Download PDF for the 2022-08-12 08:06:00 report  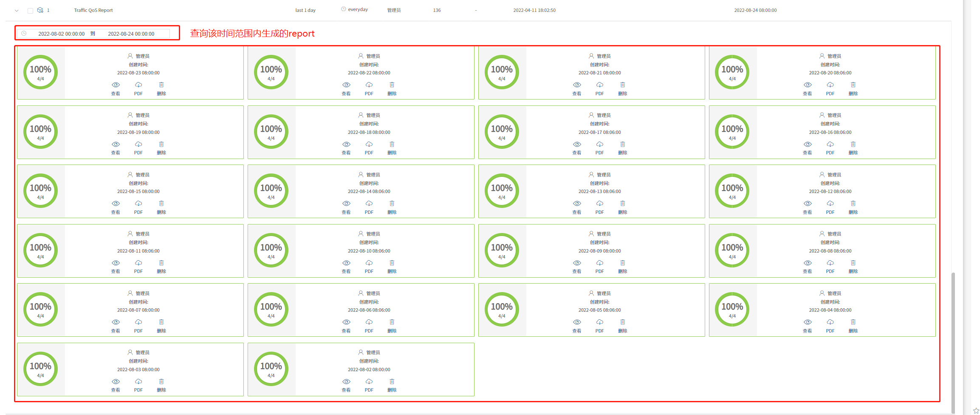pos(830,204)
